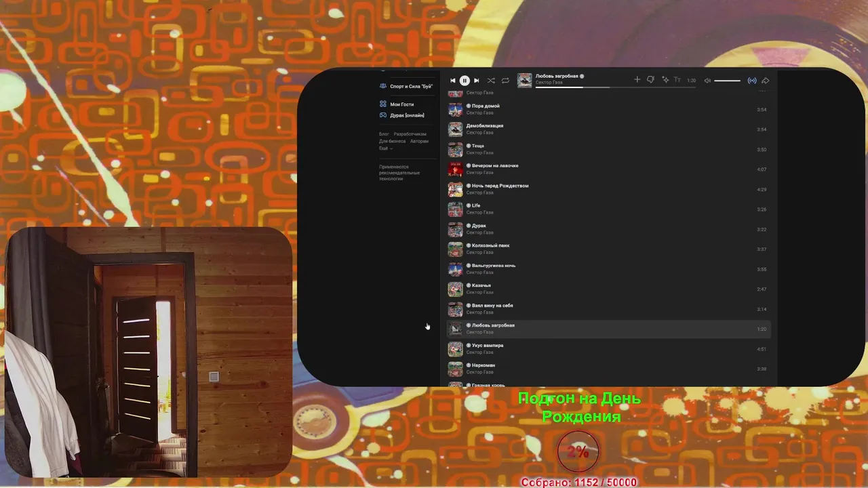This screenshot has width=868, height=488.
Task: Open similar tracks sparkle icon
Action: tap(665, 80)
